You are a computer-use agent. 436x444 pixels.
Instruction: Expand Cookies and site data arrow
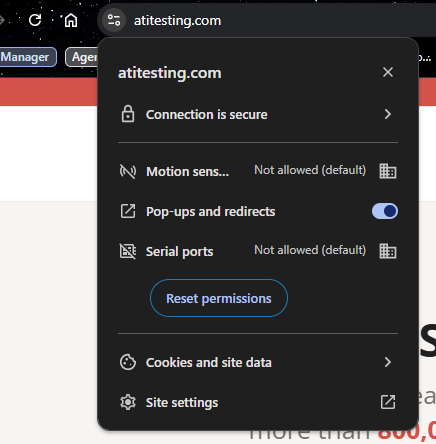pyautogui.click(x=388, y=362)
